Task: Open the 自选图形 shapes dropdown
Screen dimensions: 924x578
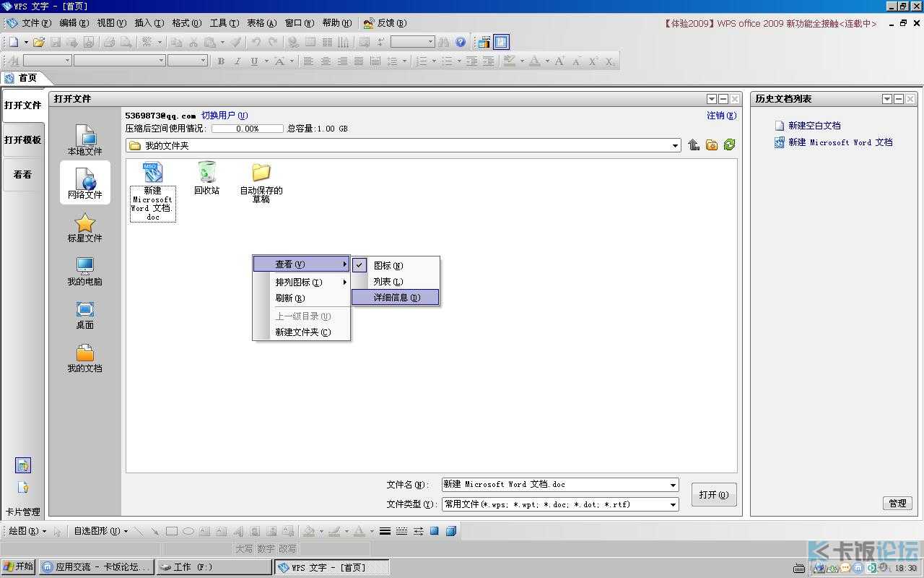Action: pyautogui.click(x=101, y=531)
